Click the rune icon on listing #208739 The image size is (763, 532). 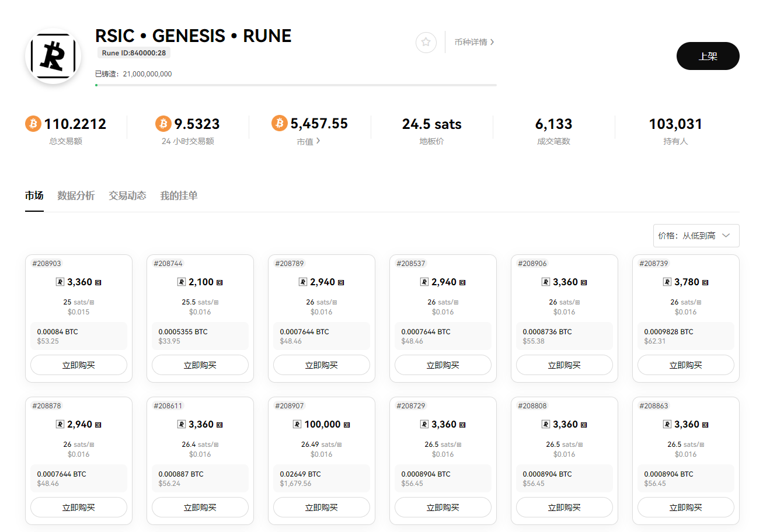coord(667,282)
